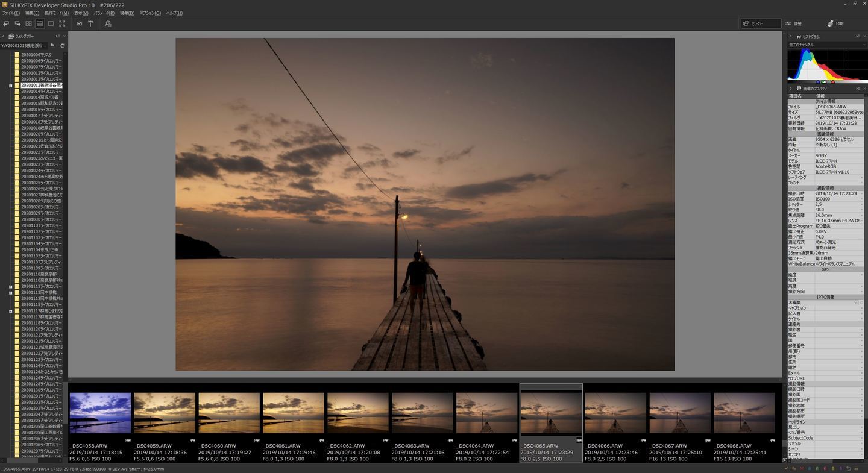This screenshot has width=868, height=473.
Task: Click the 印刷 print button
Action: [835, 23]
